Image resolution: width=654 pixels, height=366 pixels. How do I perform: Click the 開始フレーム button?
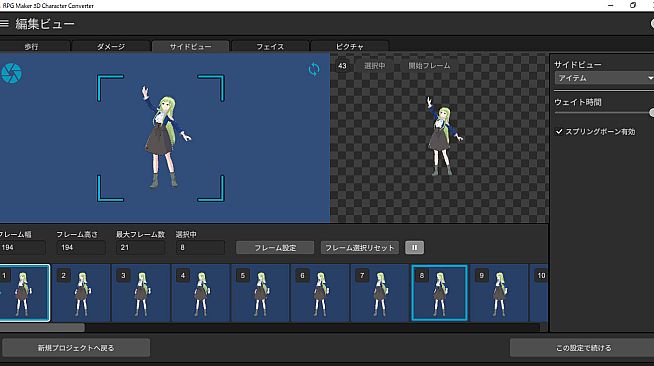coord(429,66)
